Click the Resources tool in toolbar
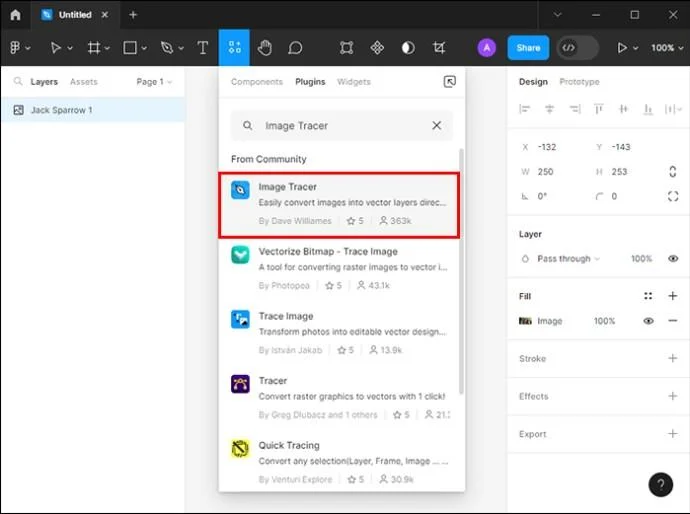The width and height of the screenshot is (690, 514). (x=234, y=48)
